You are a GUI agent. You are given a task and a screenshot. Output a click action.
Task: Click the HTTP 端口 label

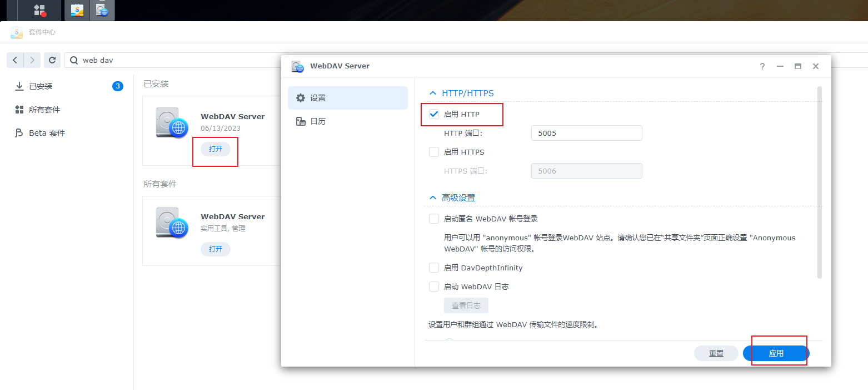point(463,133)
